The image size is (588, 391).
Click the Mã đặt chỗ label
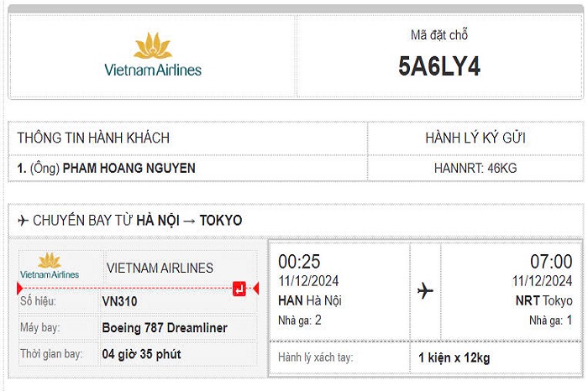pyautogui.click(x=439, y=35)
